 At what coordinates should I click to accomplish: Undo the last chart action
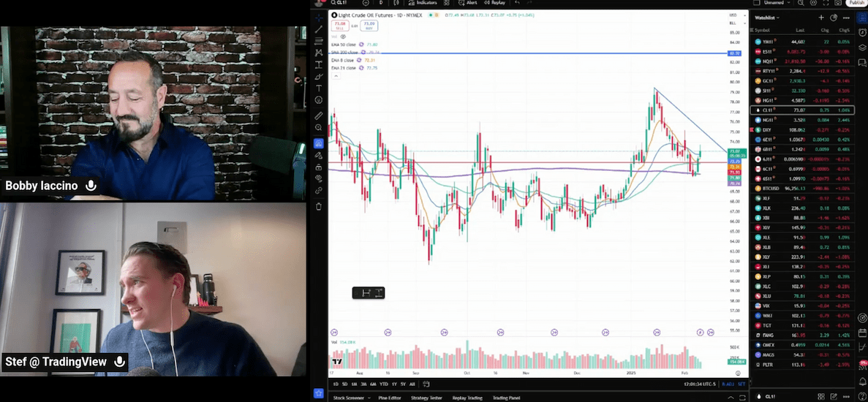[x=517, y=3]
